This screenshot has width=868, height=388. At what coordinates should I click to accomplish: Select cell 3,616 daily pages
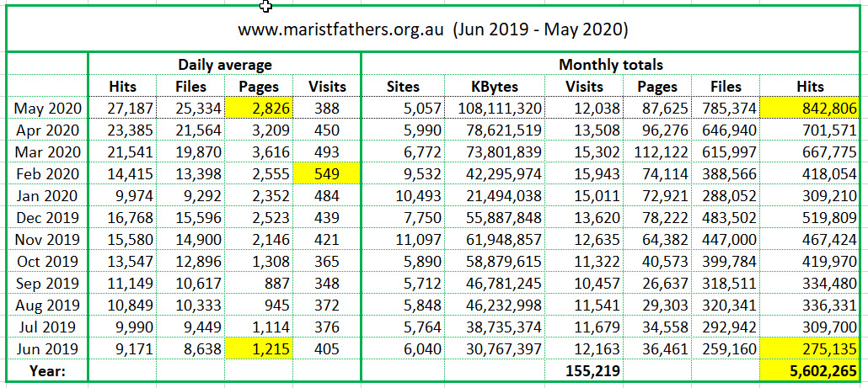pyautogui.click(x=259, y=152)
